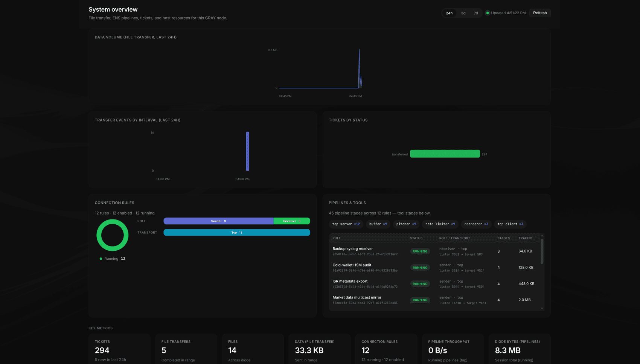Image resolution: width=640 pixels, height=364 pixels.
Task: Click the 64.0 KB traffic value
Action: 525,251
